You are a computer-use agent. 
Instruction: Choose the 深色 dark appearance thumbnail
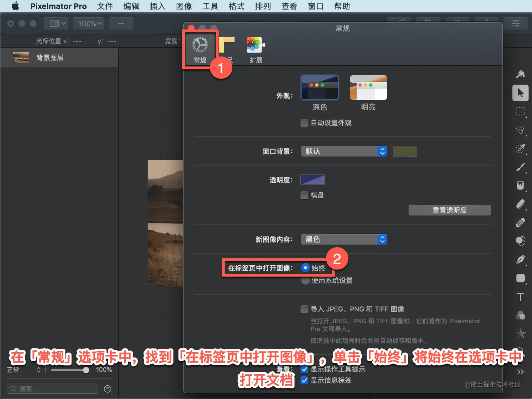(319, 88)
